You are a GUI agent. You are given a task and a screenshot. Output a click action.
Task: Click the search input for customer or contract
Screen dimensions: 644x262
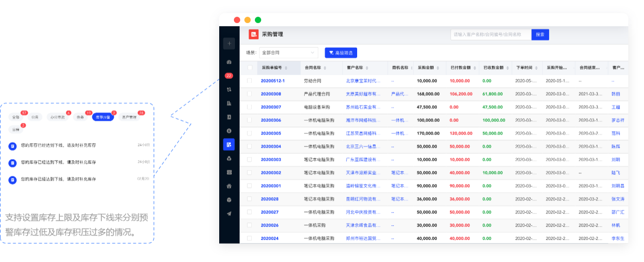coord(491,35)
